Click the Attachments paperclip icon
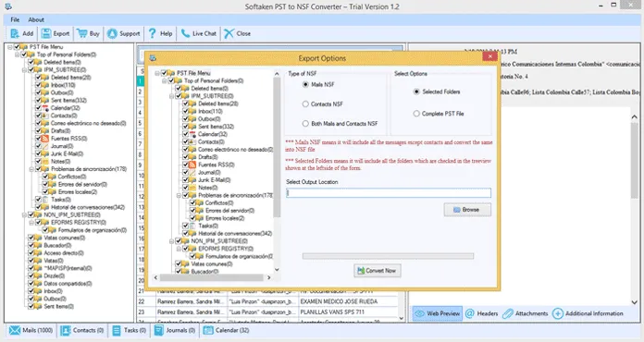 [508, 313]
